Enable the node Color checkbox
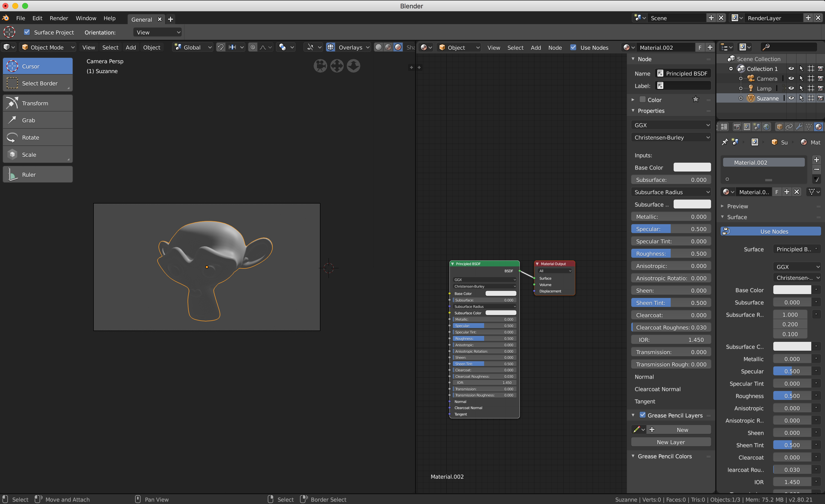Viewport: 825px width, 504px height. [x=643, y=99]
